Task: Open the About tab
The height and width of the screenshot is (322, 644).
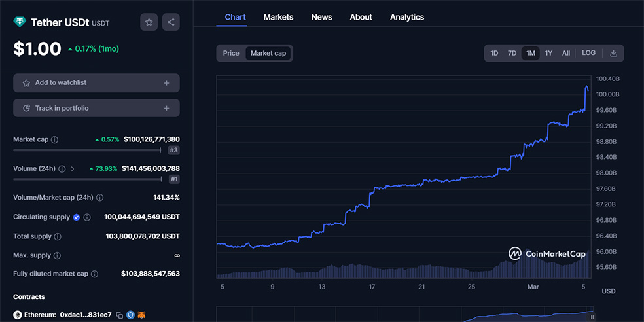Action: 361,17
